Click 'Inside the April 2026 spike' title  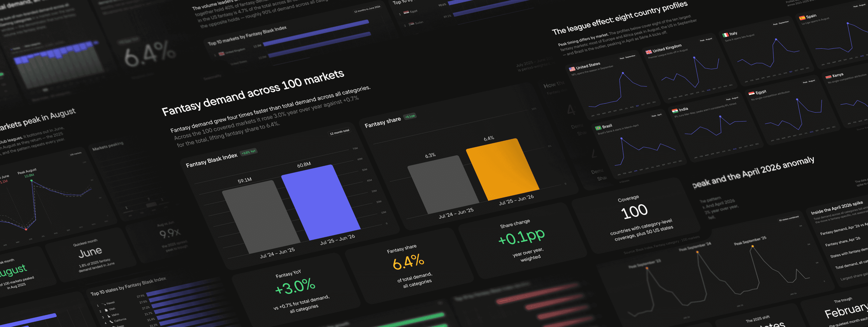coord(837,208)
